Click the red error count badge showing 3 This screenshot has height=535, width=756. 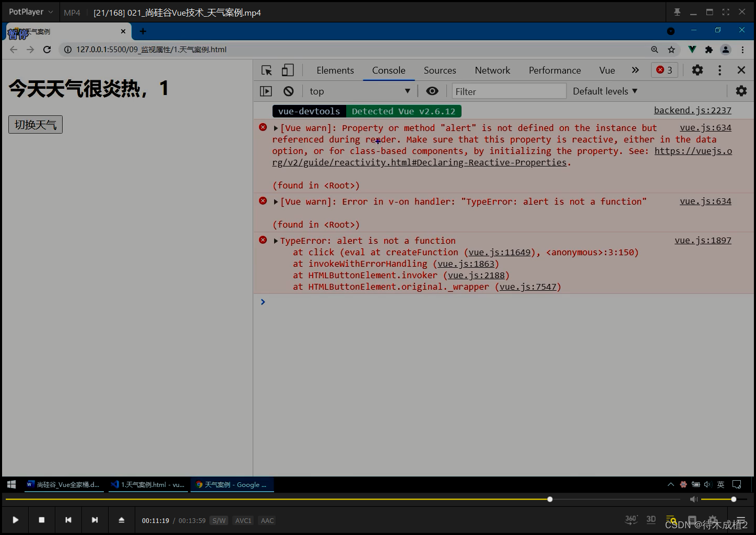click(x=665, y=70)
